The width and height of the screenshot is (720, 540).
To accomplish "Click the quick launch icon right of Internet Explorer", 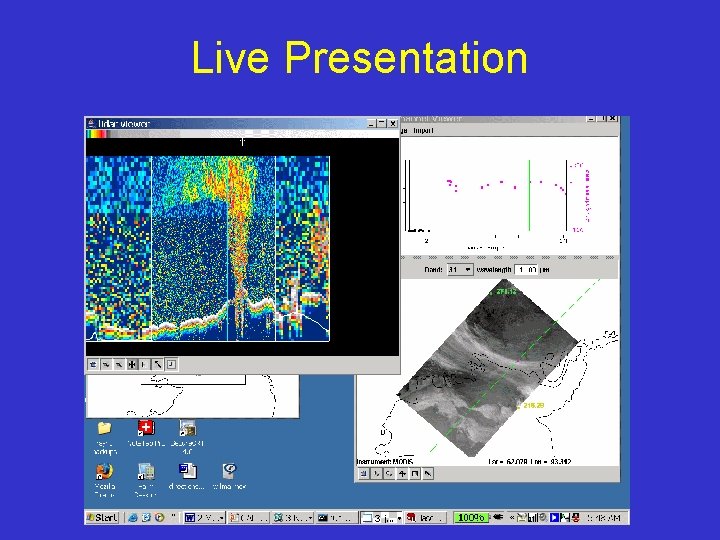I will pos(146,518).
